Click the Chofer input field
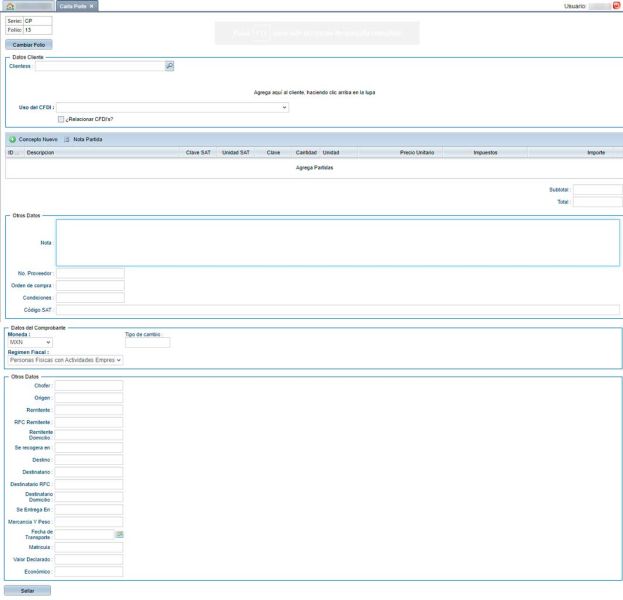Image resolution: width=623 pixels, height=600 pixels. click(x=89, y=385)
